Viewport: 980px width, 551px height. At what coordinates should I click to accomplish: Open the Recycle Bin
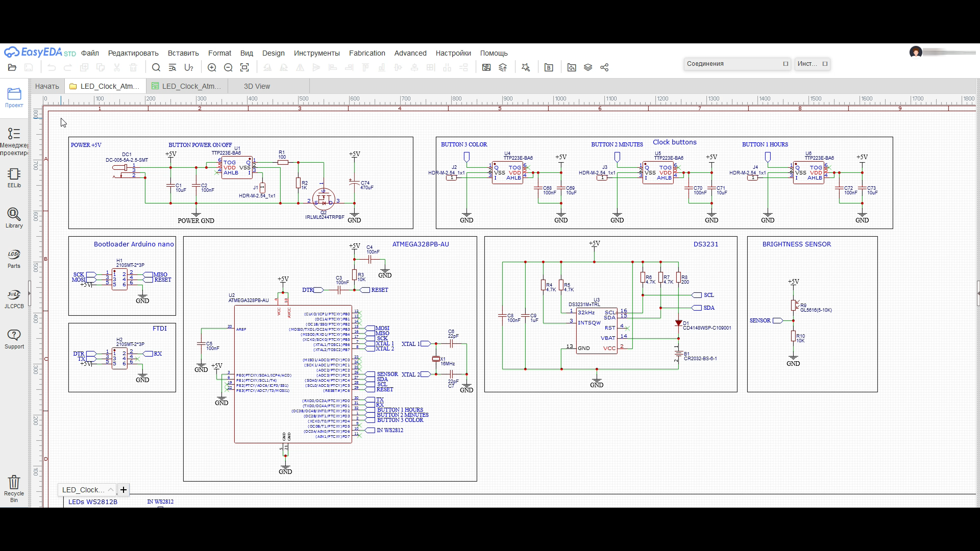(14, 488)
